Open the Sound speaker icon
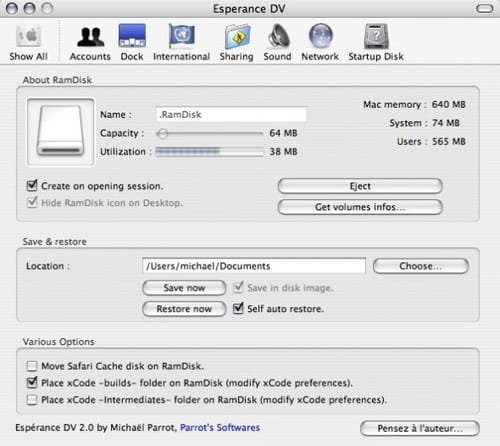 [x=278, y=35]
